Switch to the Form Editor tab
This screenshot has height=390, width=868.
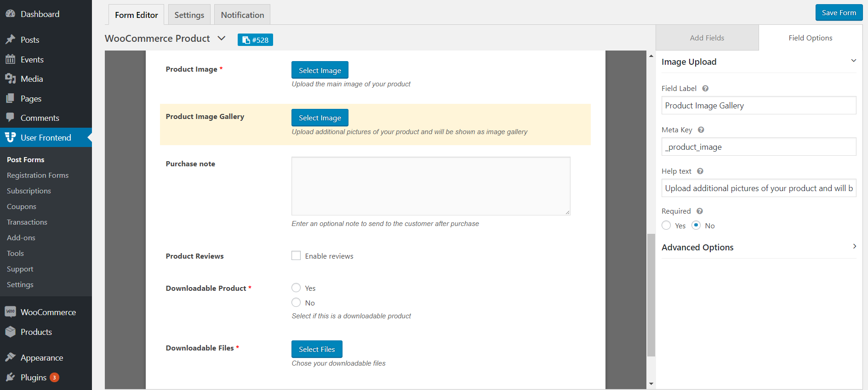click(137, 15)
